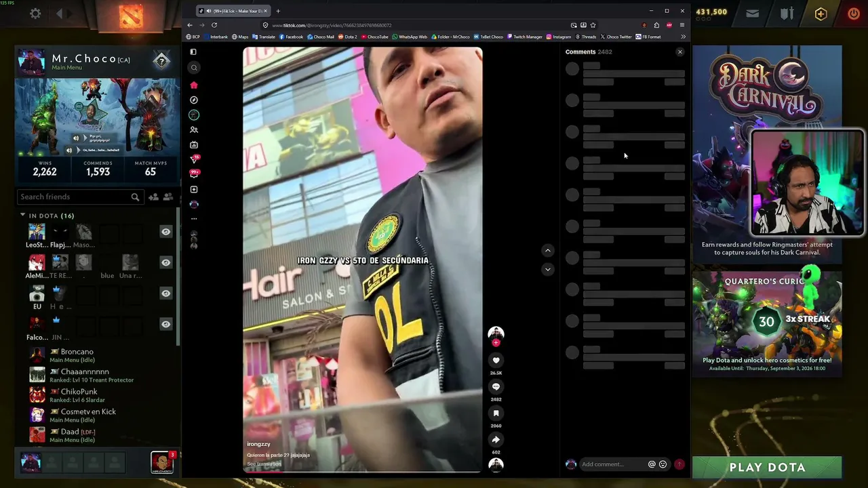Open Dota settings gear icon
The image size is (868, 488).
pos(35,13)
